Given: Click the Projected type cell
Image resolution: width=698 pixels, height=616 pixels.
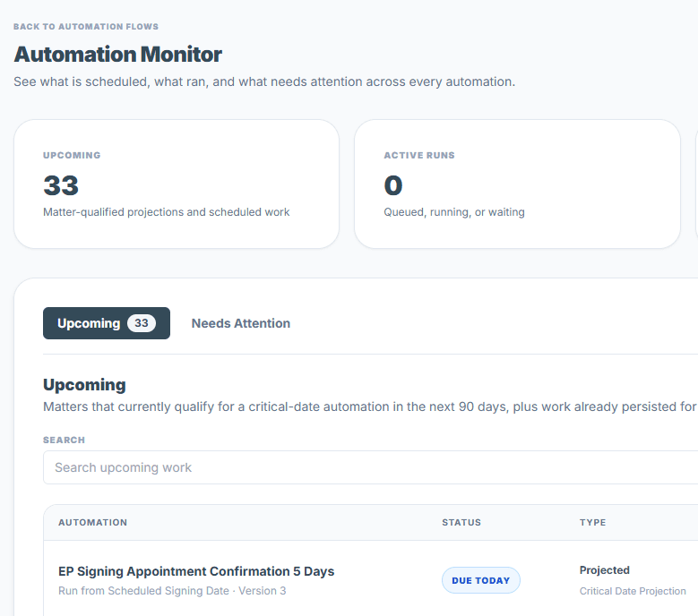Looking at the screenshot, I should 605,570.
